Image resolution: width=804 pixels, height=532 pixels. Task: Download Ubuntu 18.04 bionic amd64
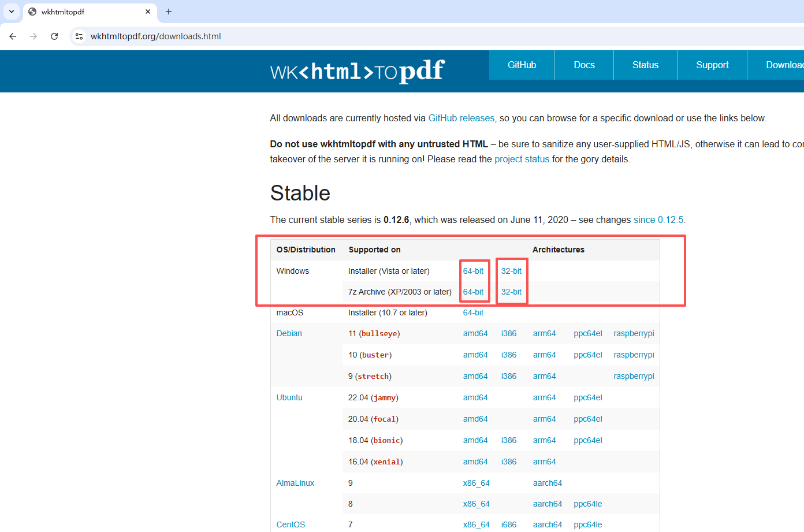click(475, 440)
